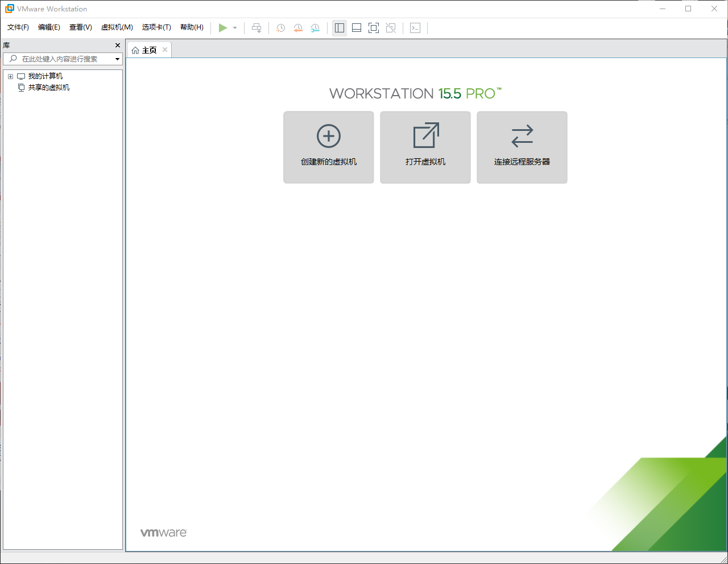Viewport: 728px width, 564px height.
Task: Revert the virtual machine to its snapshot
Action: [x=298, y=27]
